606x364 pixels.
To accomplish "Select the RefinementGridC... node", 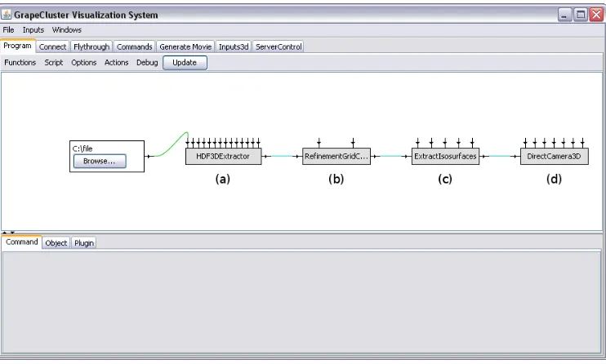I will 336,157.
